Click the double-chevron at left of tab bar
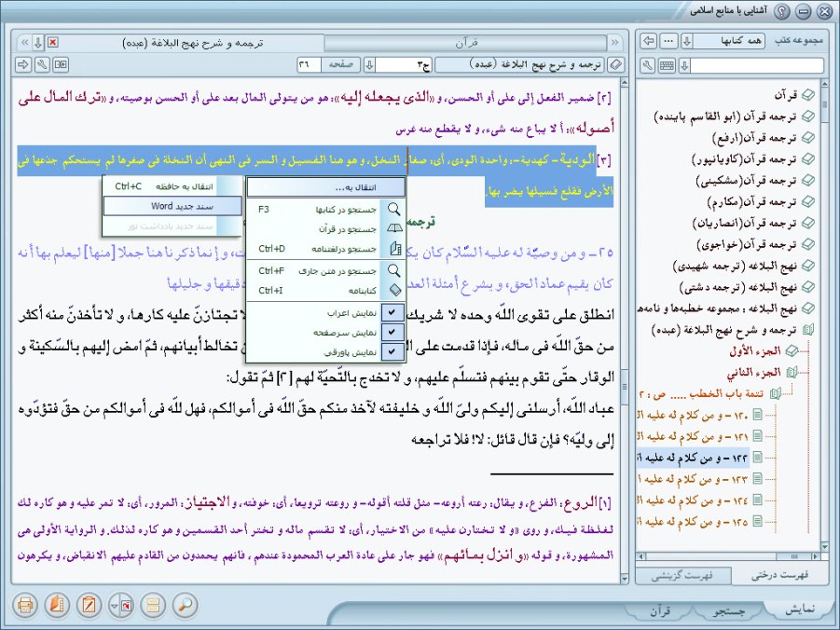The image size is (840, 630). [x=24, y=42]
